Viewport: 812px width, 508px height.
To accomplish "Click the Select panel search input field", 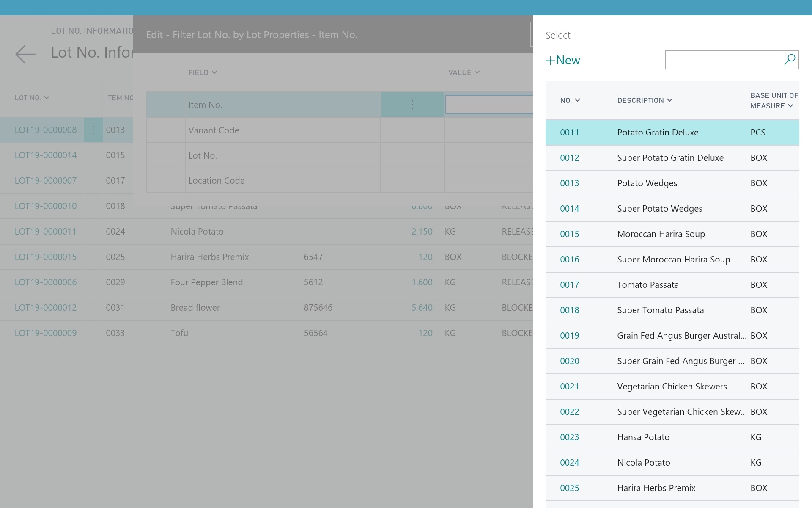I will pos(723,60).
